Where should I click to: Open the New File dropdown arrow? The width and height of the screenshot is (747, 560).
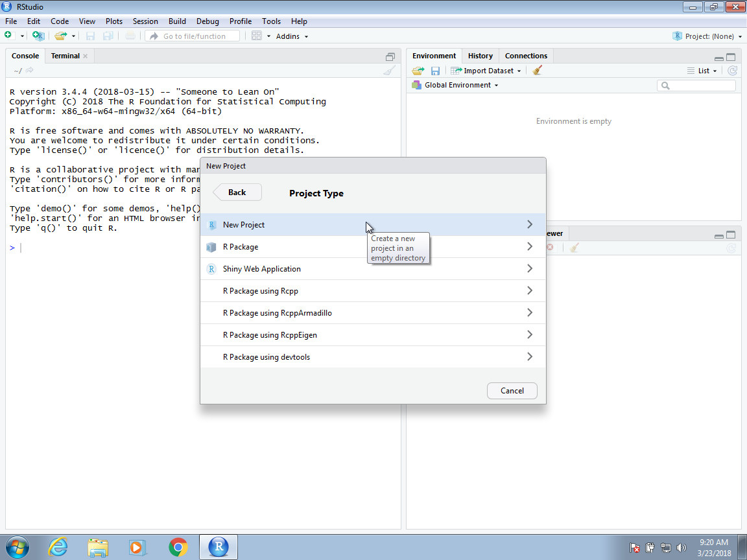[22, 36]
